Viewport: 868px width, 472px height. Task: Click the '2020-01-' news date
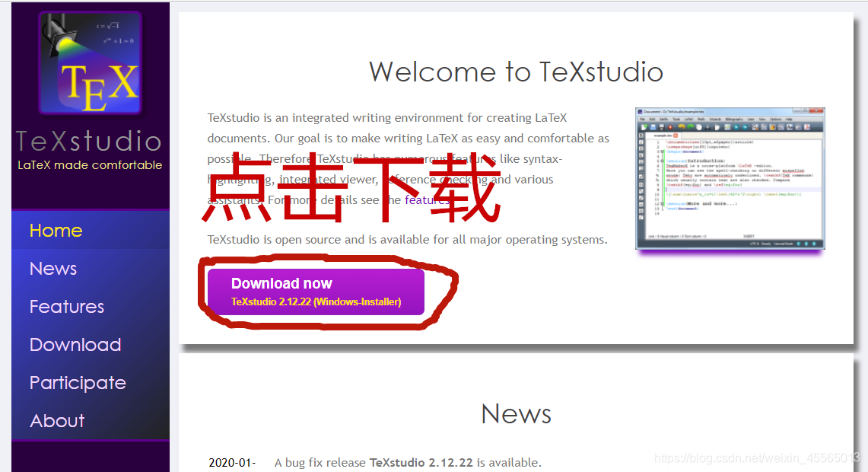click(x=232, y=463)
